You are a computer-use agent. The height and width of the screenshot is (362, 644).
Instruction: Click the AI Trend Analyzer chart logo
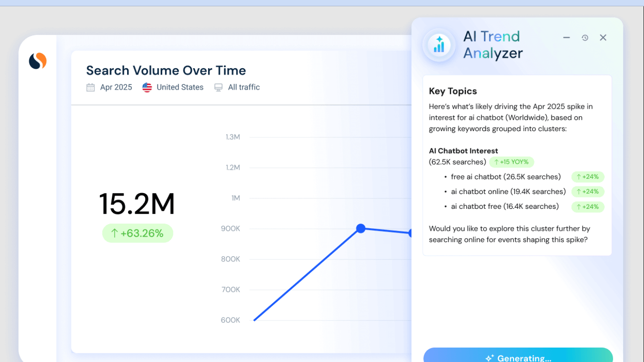click(438, 44)
